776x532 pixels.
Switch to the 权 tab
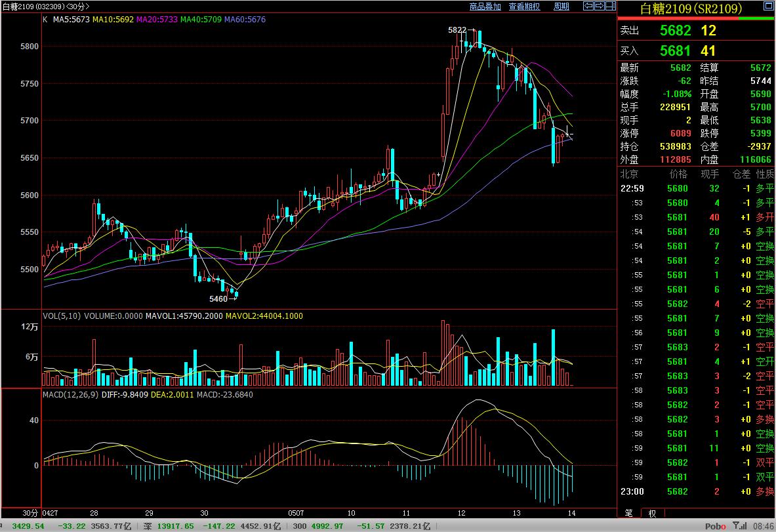pyautogui.click(x=652, y=513)
